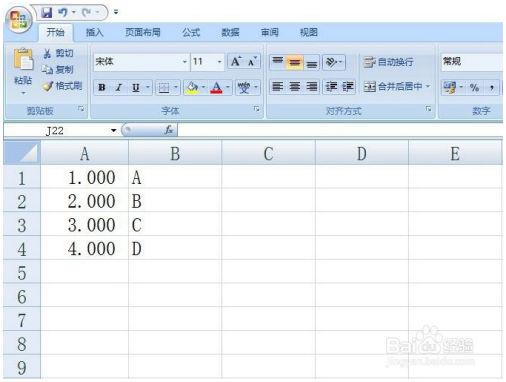This screenshot has width=506, height=382.
Task: Toggle Italic formatting
Action: [118, 87]
